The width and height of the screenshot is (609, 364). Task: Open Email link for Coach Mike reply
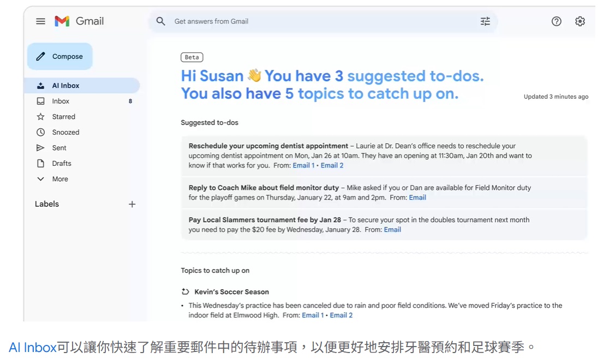417,198
